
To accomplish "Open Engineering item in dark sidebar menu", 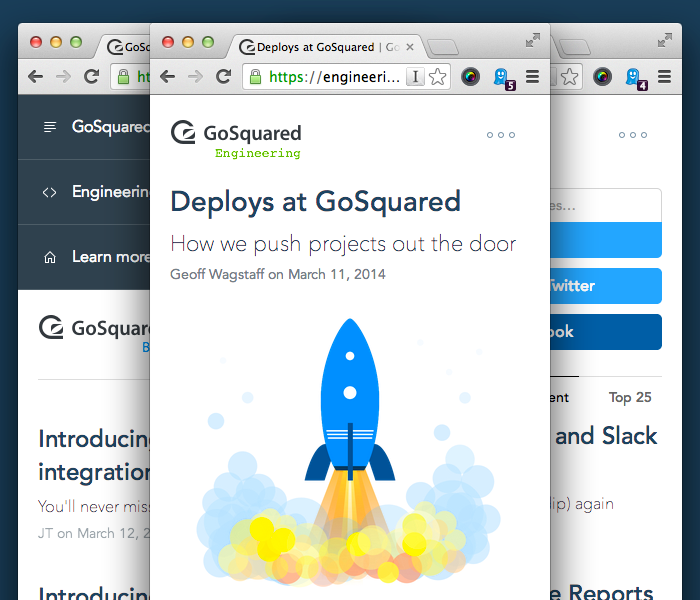I will pos(84,192).
